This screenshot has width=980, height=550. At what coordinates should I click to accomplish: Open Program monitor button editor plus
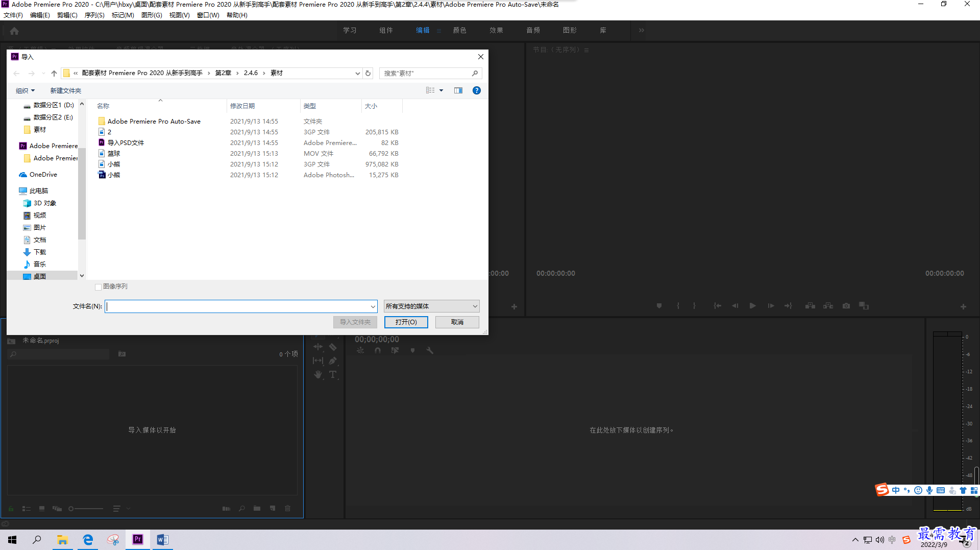[x=963, y=306]
